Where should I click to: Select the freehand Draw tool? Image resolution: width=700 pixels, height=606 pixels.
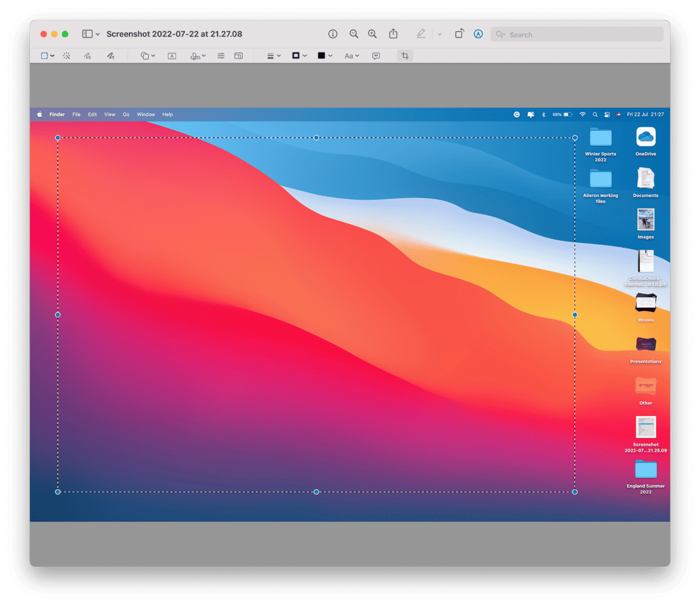(x=110, y=55)
